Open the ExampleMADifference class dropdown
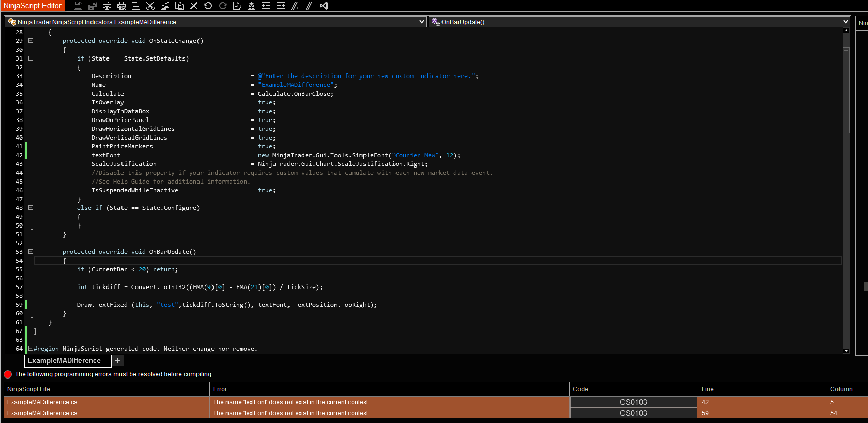 [x=422, y=22]
